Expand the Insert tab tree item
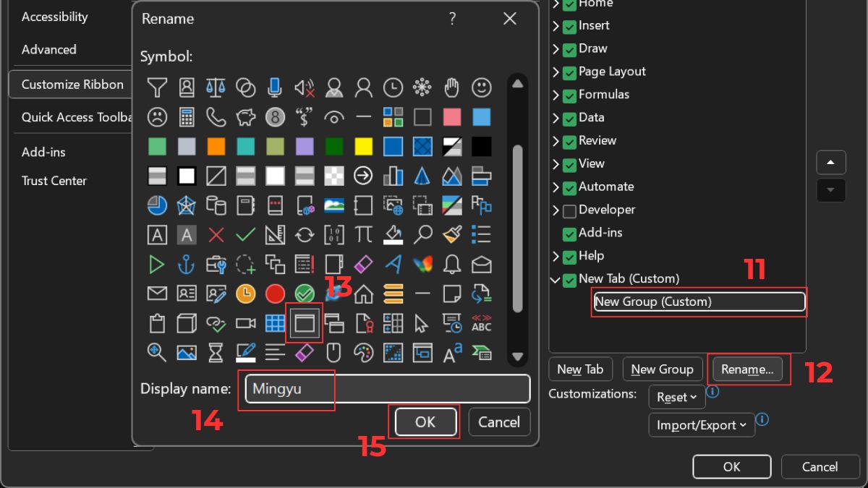This screenshot has height=488, width=868. 556,25
